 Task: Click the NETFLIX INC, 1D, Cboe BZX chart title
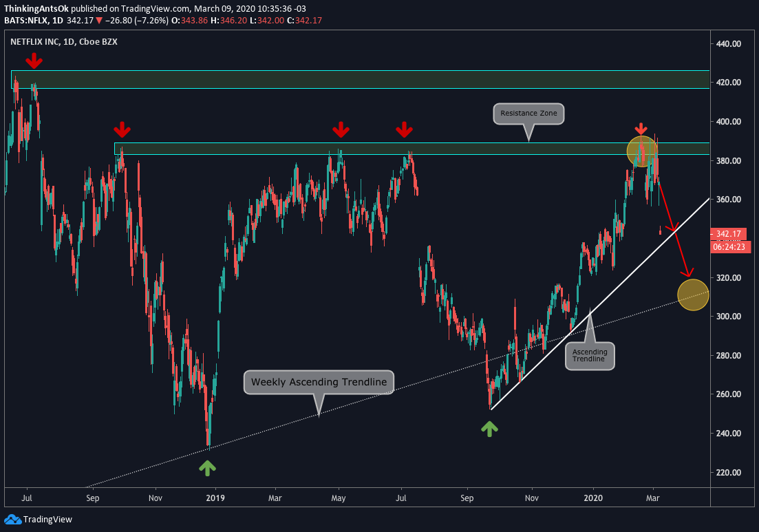click(x=64, y=41)
